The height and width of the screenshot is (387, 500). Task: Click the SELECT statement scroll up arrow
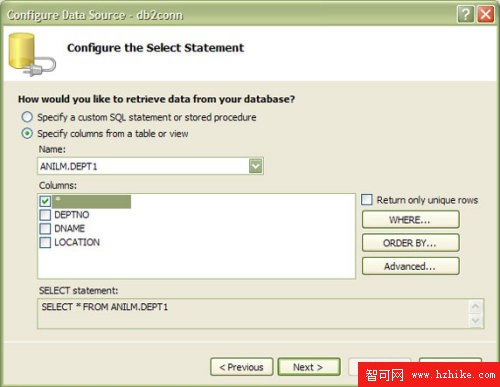coord(475,307)
